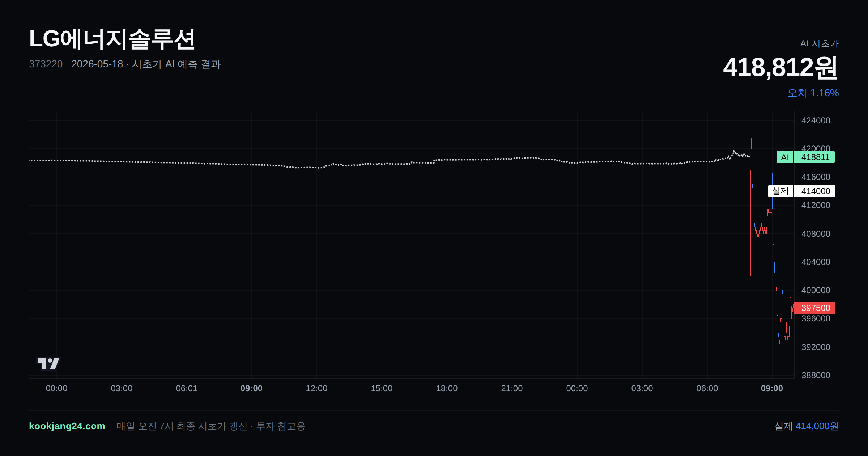
Task: Click the 실제 414,000원 footer value
Action: point(807,426)
